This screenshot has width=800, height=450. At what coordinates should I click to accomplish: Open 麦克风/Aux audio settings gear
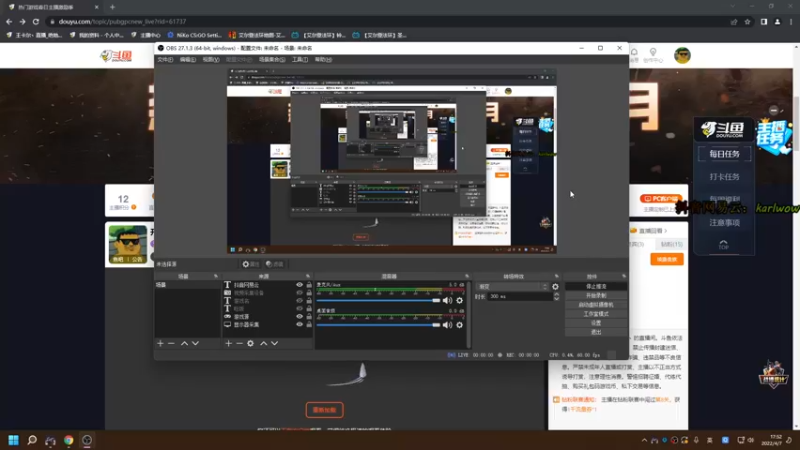460,301
